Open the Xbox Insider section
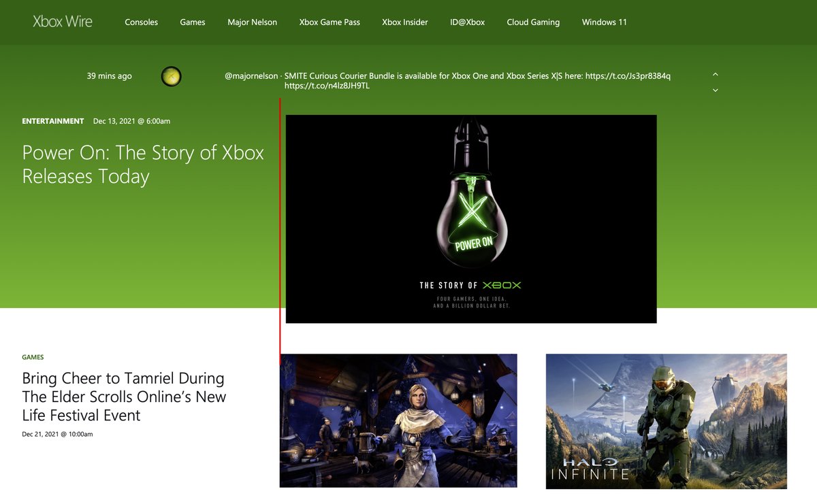This screenshot has width=817, height=504. point(405,22)
